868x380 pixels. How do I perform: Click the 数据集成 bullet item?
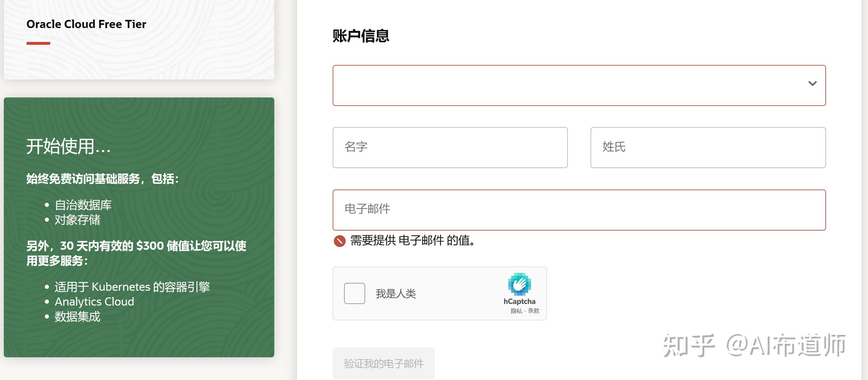pyautogui.click(x=77, y=316)
